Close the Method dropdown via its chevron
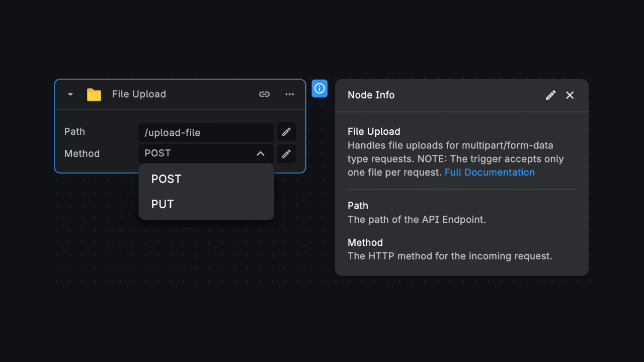 pos(261,153)
